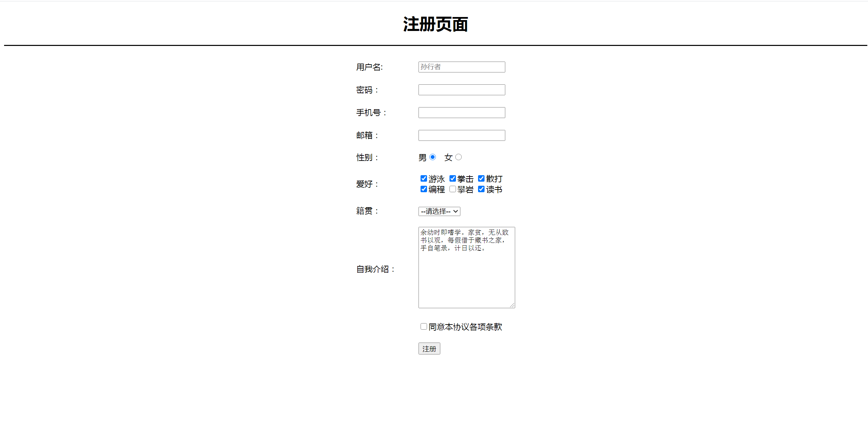Image resolution: width=868 pixels, height=431 pixels.
Task: Click the 手机号： label
Action: [372, 113]
